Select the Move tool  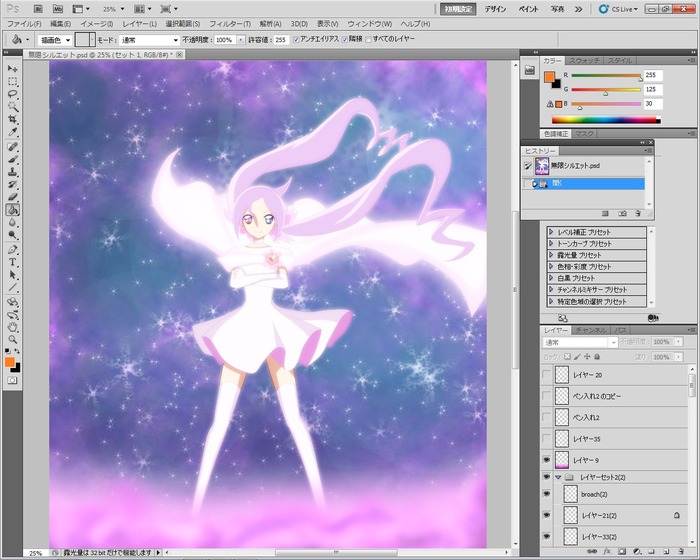point(12,69)
